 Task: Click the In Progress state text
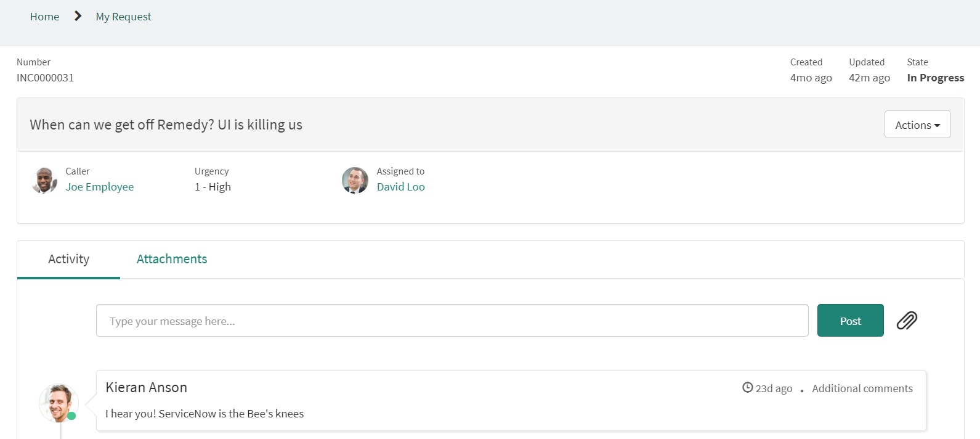[x=935, y=78]
